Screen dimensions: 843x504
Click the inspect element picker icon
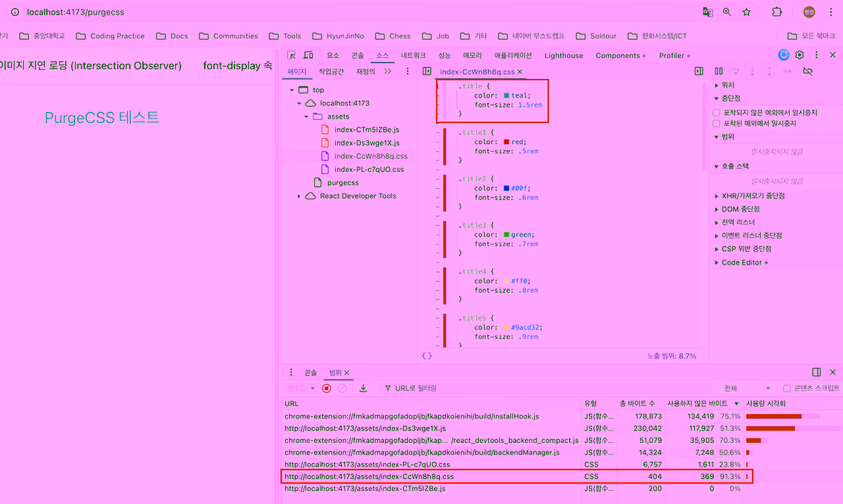[x=291, y=55]
